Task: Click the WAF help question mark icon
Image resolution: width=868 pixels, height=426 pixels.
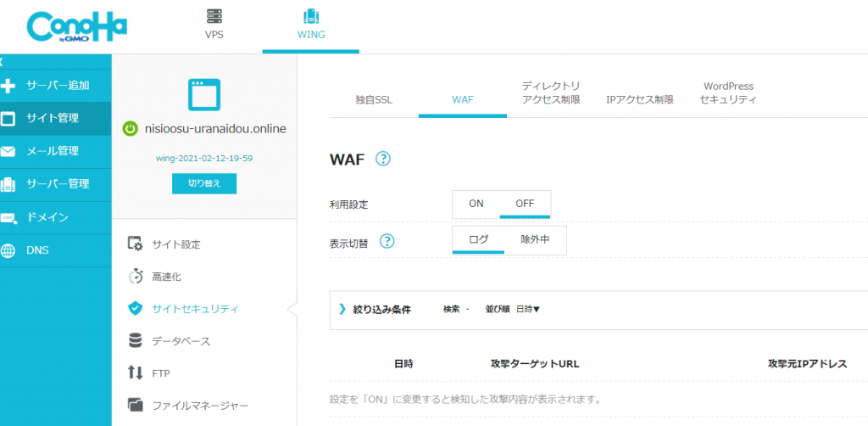Action: coord(383,159)
